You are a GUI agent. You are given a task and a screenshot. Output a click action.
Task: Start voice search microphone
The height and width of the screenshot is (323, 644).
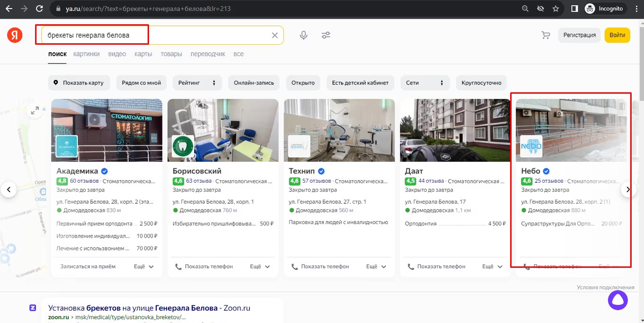pos(304,35)
